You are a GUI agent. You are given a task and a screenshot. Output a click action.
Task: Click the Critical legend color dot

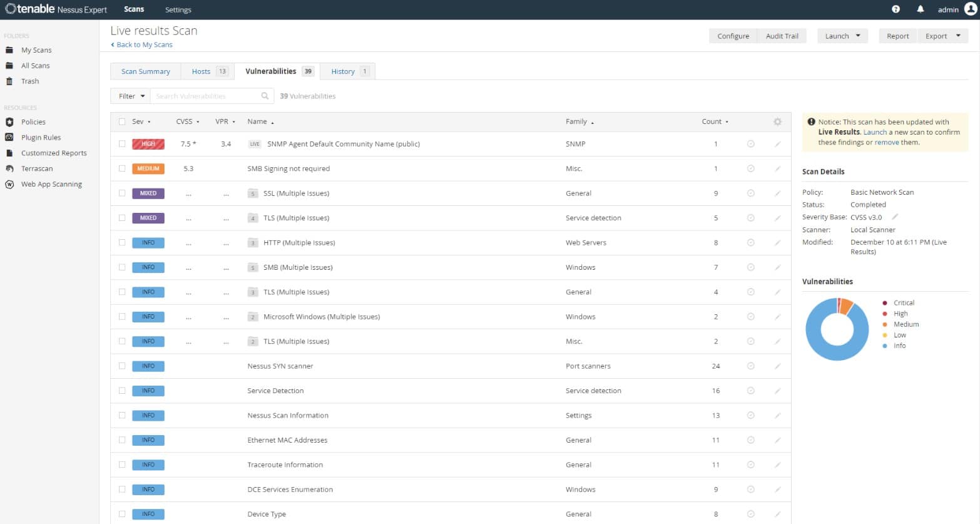(x=884, y=303)
